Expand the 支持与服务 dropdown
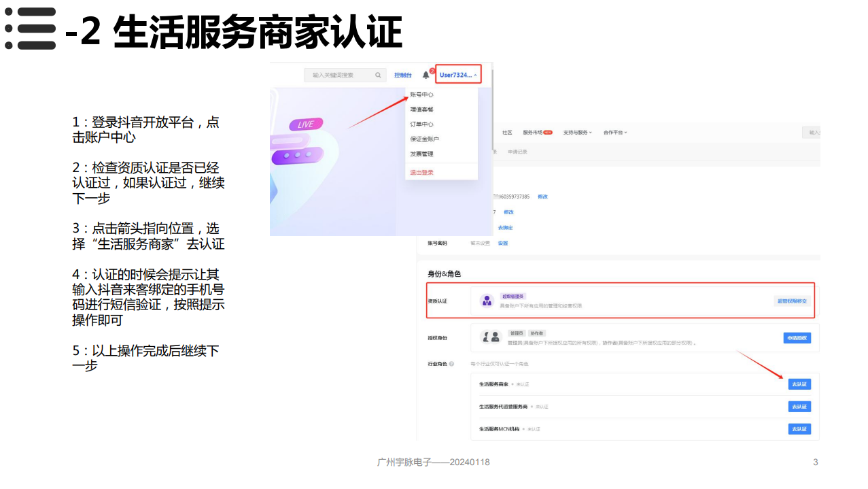 (x=576, y=132)
